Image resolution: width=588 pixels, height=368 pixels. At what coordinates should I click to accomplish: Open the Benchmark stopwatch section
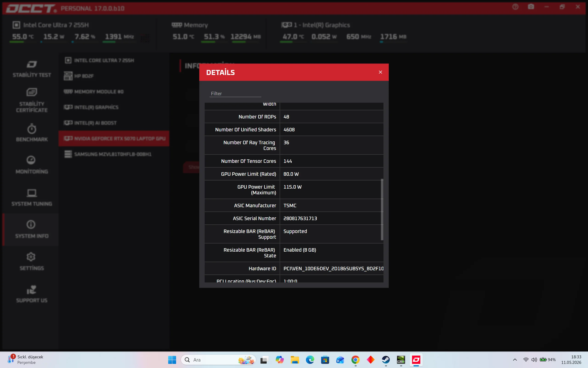coord(32,133)
